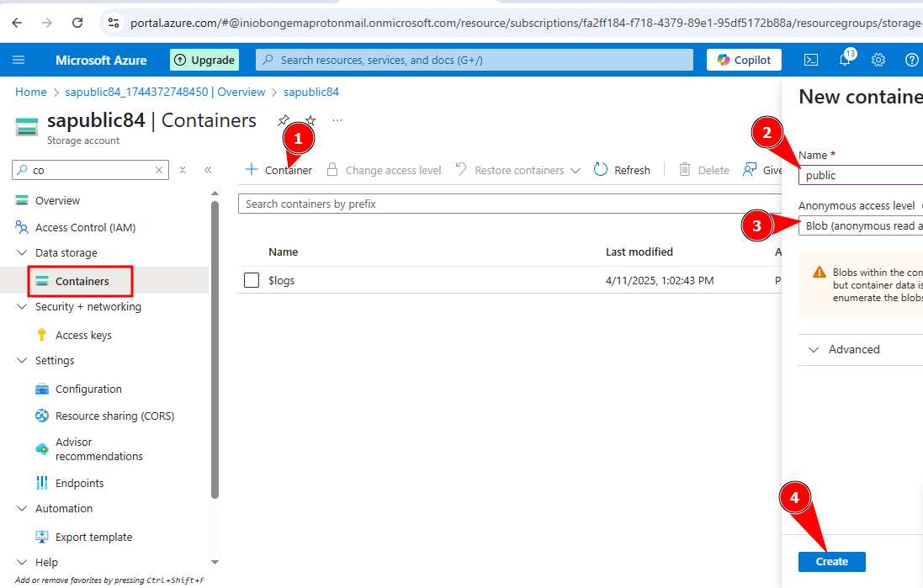
Task: Open the notifications bell
Action: click(x=846, y=60)
